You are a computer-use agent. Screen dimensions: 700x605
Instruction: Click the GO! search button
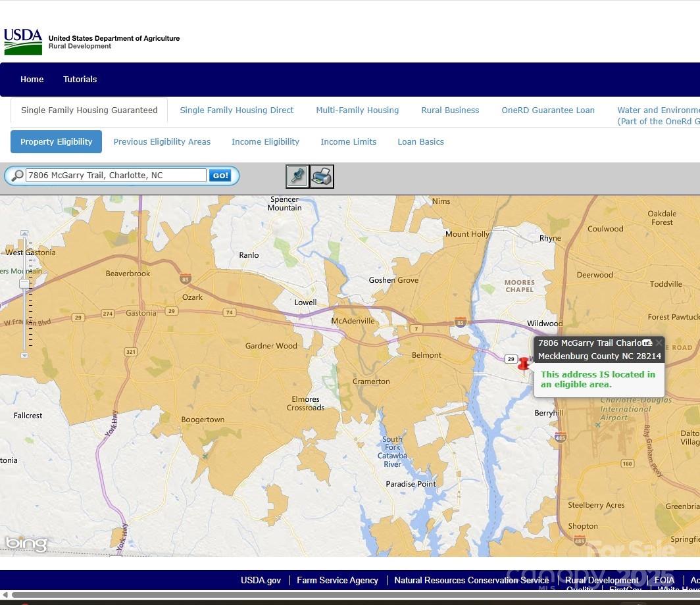pyautogui.click(x=220, y=176)
